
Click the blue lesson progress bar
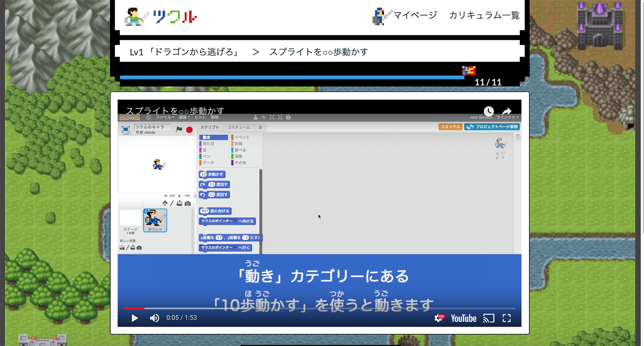point(292,77)
